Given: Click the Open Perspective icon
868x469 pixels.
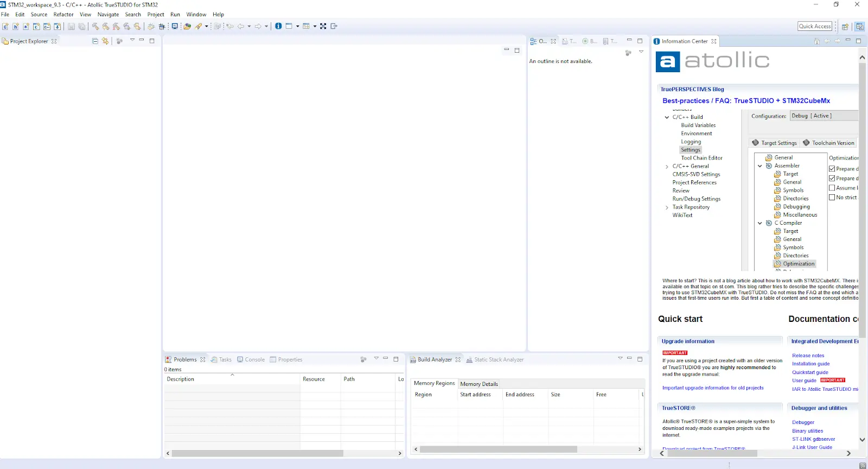Looking at the screenshot, I should click(x=845, y=27).
